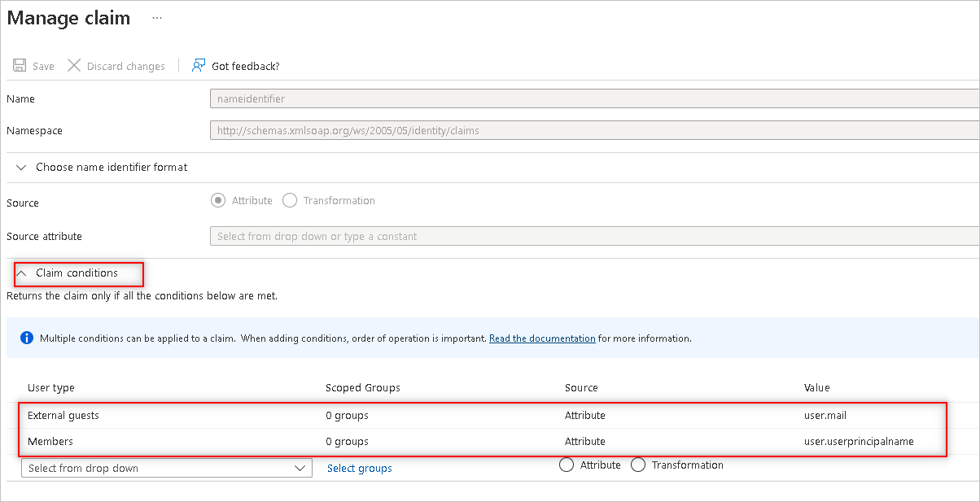980x502 pixels.
Task: Click the Got feedback? text
Action: click(x=245, y=66)
